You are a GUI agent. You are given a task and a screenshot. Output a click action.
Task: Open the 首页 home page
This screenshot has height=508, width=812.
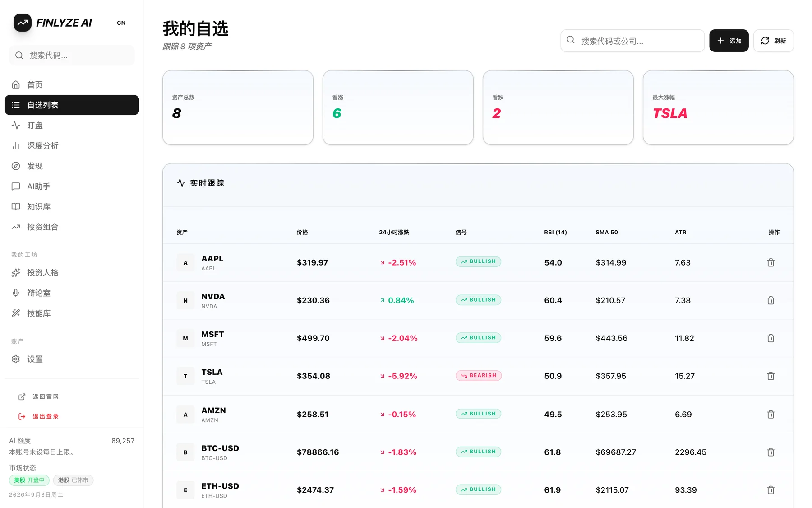(72, 84)
